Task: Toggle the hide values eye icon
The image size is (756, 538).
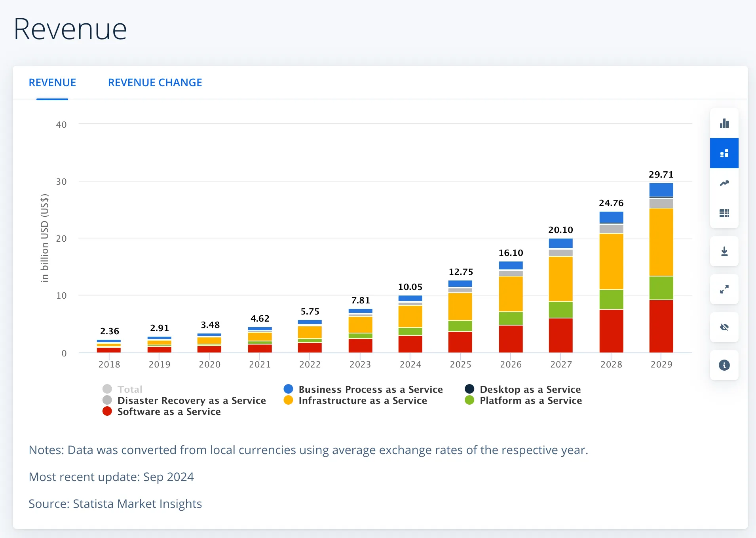Action: click(x=724, y=328)
